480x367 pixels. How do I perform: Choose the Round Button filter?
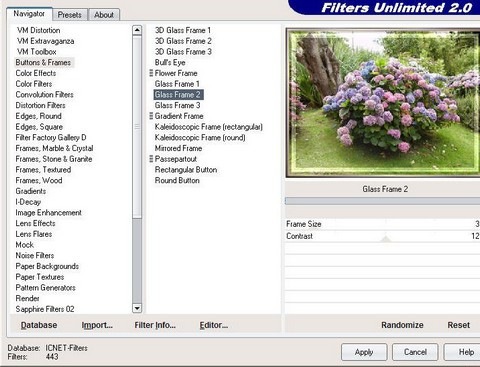point(177,180)
